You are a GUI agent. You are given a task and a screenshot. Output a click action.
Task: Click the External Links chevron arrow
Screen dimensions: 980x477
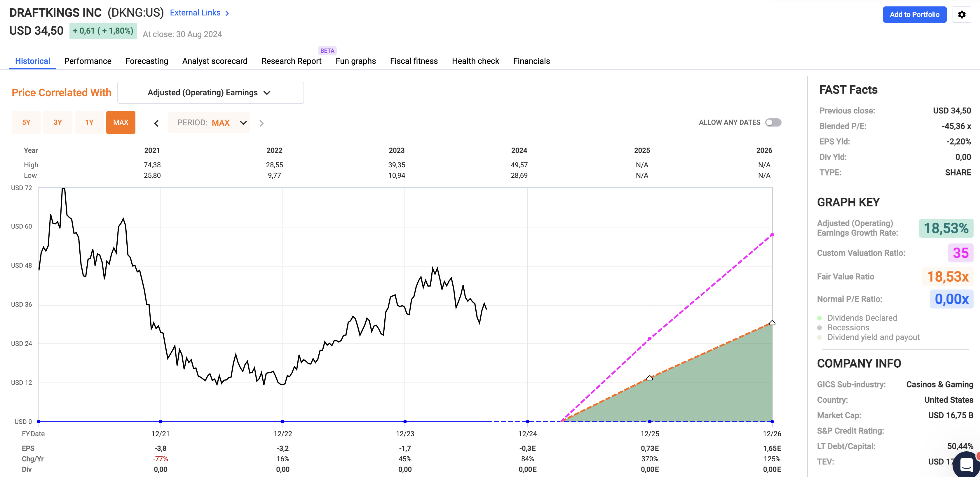click(227, 13)
